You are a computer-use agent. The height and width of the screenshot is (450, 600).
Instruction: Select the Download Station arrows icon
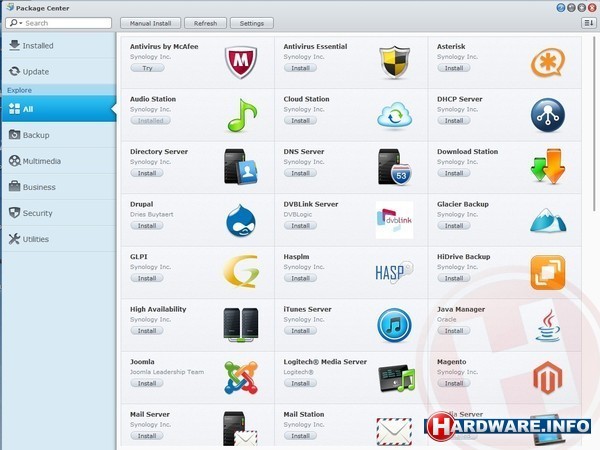point(548,166)
